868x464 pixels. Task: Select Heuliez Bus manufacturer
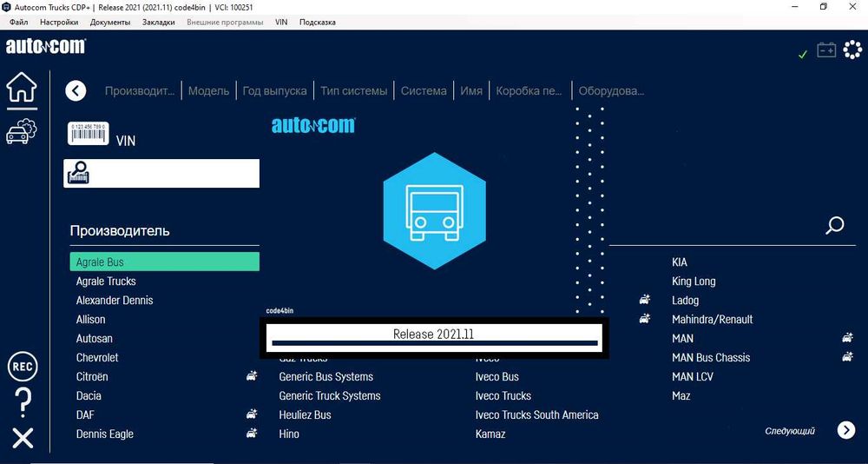click(x=305, y=414)
